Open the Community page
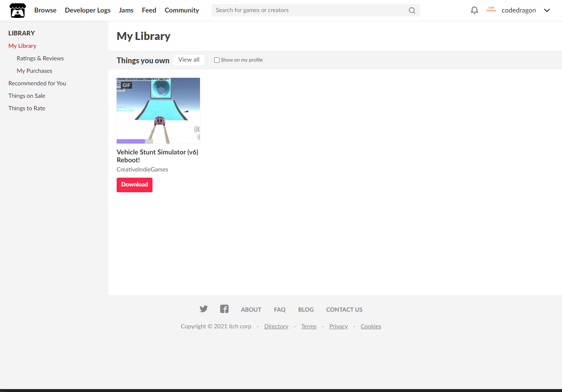The height and width of the screenshot is (392, 562). [182, 10]
